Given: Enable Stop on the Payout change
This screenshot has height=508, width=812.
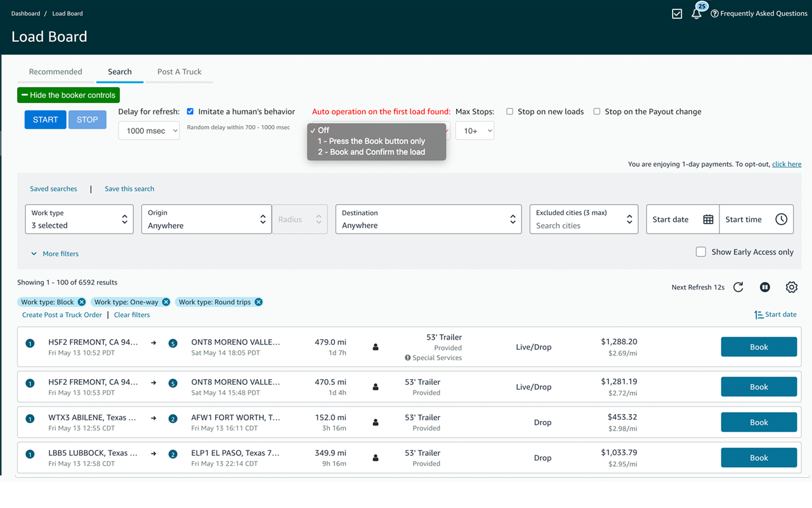Looking at the screenshot, I should pos(596,112).
